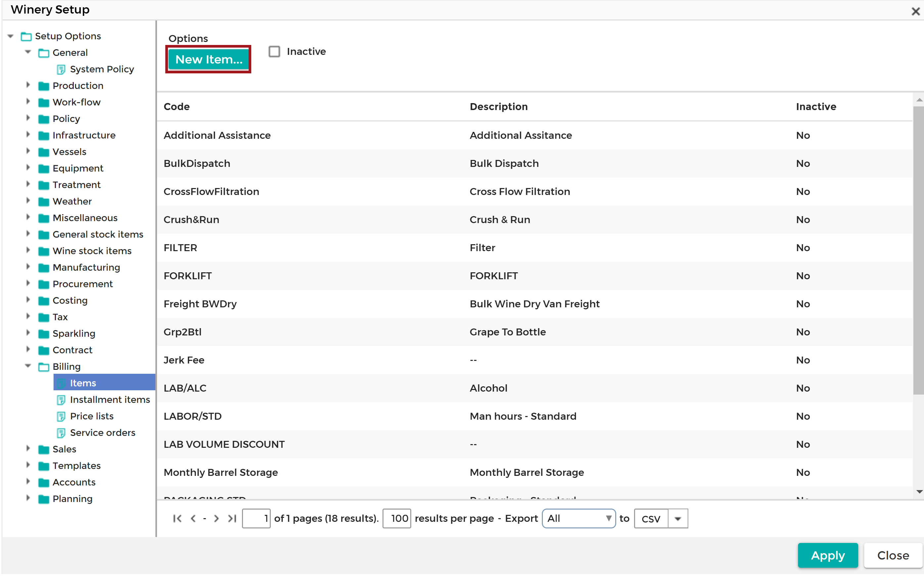The image size is (924, 576).
Task: Select the LAB VOLUME DISCOUNT row
Action: (x=535, y=444)
